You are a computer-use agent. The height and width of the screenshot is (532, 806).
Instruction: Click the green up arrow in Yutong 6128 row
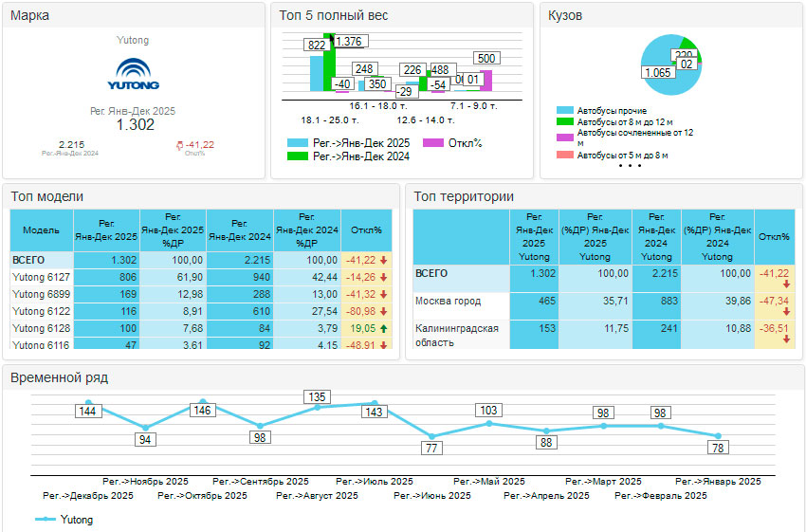383,327
